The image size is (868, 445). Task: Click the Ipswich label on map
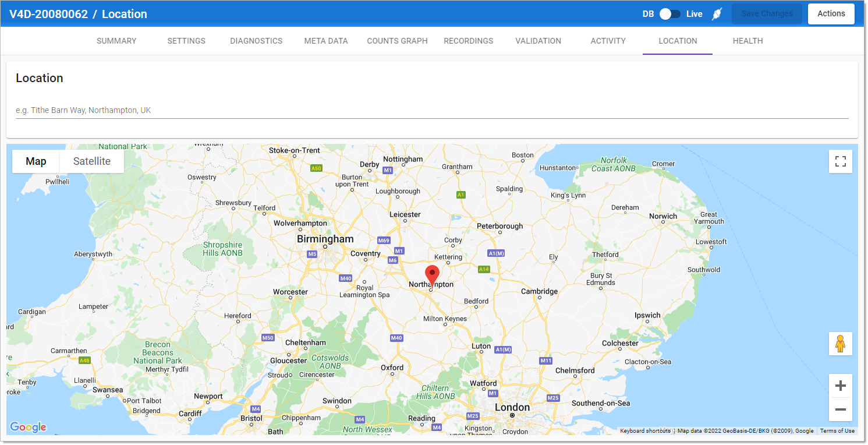pos(647,315)
